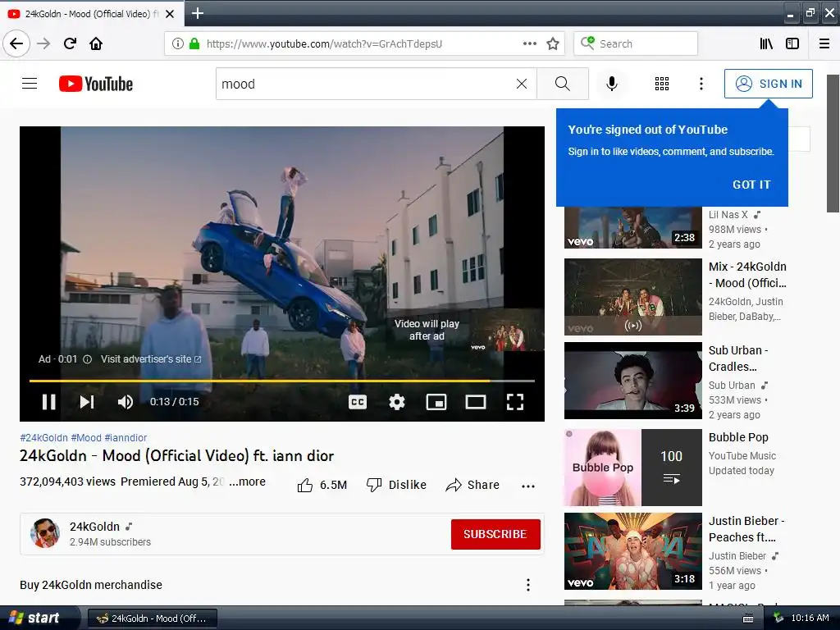The height and width of the screenshot is (630, 840).
Task: Click the green padlock security icon
Action: 194,44
